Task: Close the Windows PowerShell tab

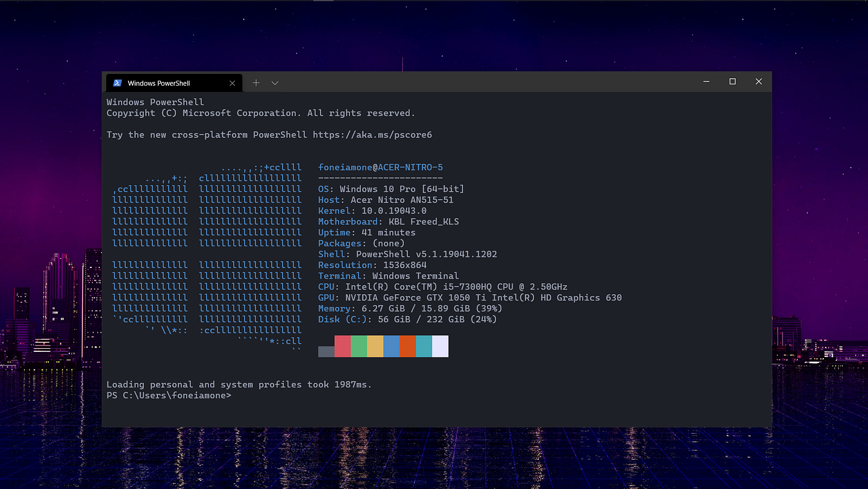Action: 232,83
